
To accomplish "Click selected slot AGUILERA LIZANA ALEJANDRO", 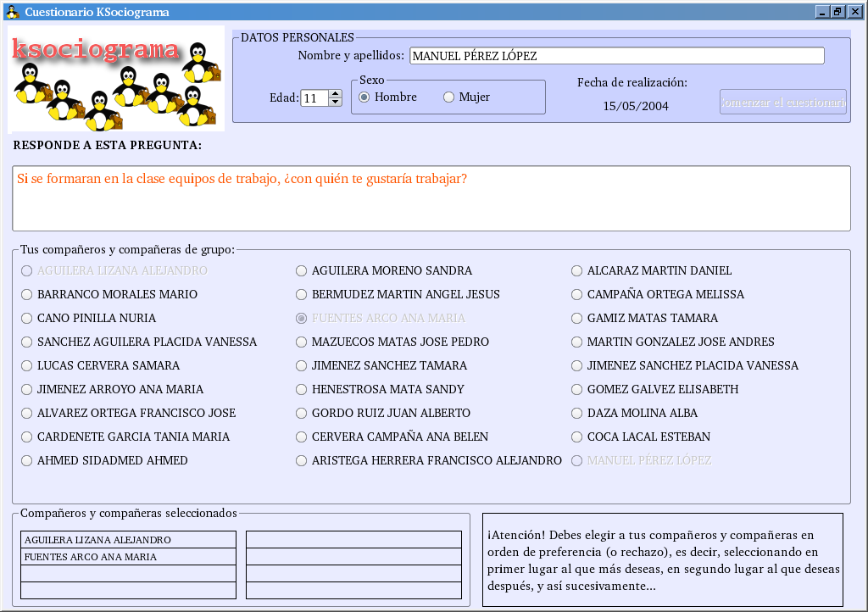I will coord(129,539).
